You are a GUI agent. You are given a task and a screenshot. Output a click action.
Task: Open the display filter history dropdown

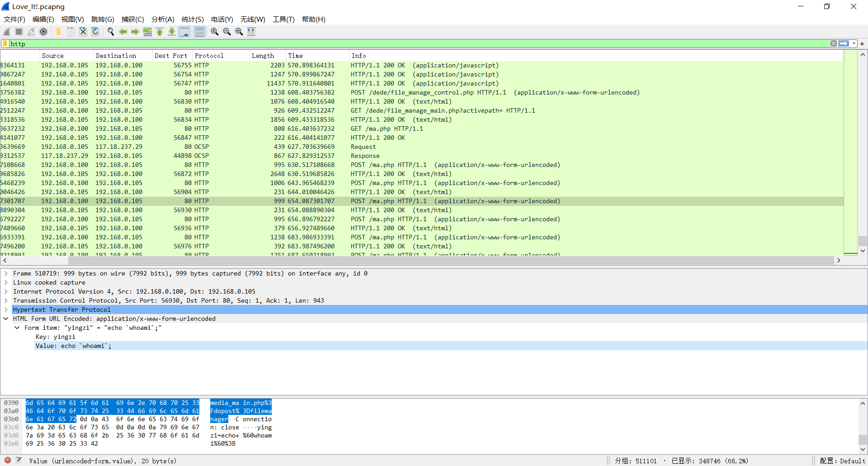pyautogui.click(x=854, y=44)
